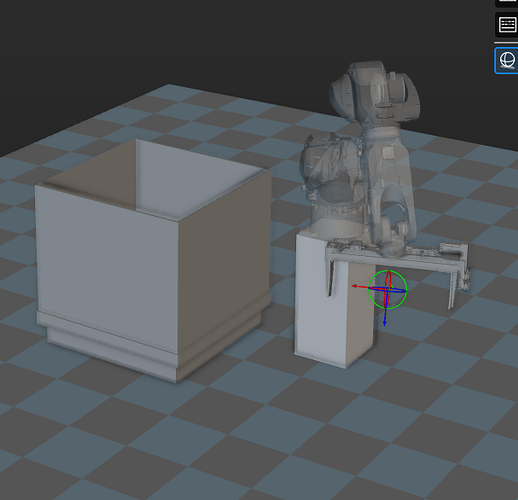Toggle the highlighted sphere view mode icon
Screen dimensions: 518x500
click(507, 60)
